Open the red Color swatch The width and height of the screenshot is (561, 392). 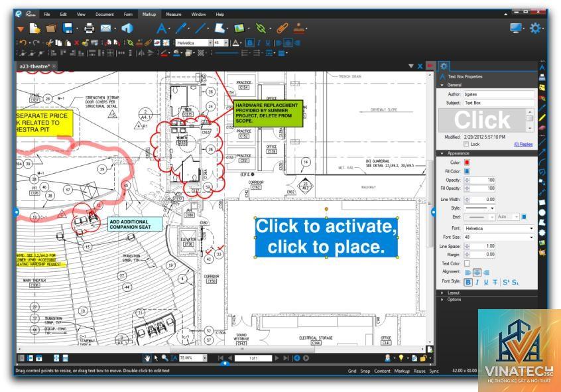point(467,163)
